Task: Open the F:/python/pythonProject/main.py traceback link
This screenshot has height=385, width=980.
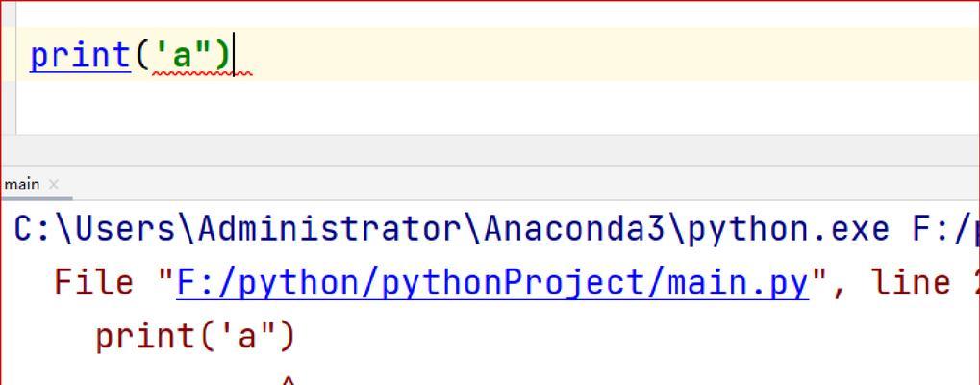Action: coord(492,283)
